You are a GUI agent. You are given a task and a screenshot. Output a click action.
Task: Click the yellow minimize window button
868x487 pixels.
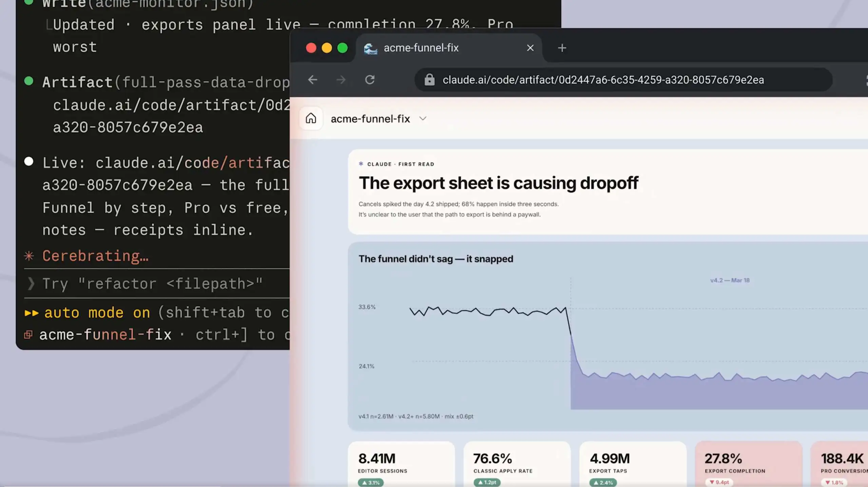click(327, 48)
